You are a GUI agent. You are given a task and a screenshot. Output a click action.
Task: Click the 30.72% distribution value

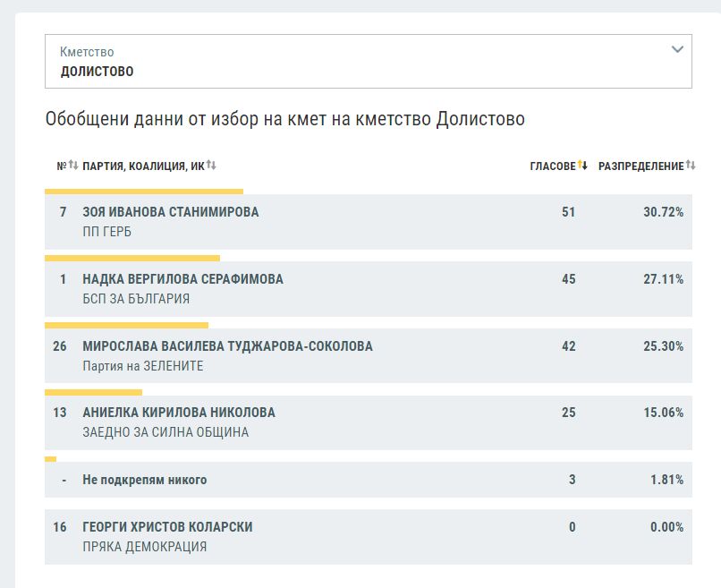click(666, 212)
